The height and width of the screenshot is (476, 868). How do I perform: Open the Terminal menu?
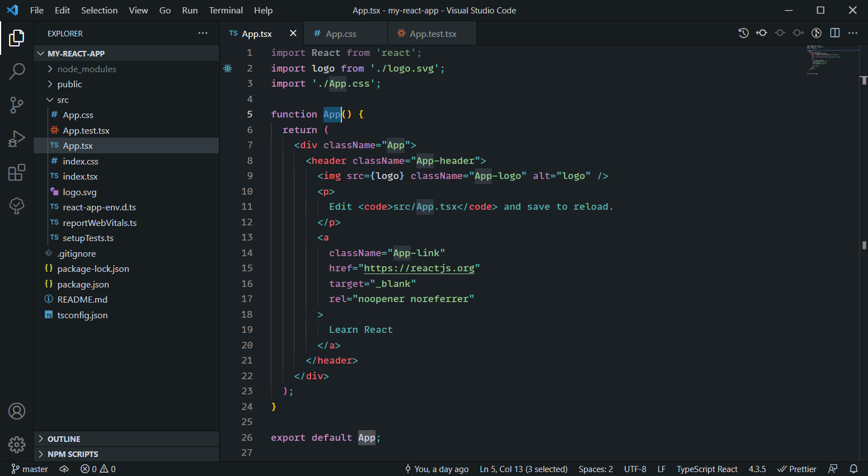point(226,10)
